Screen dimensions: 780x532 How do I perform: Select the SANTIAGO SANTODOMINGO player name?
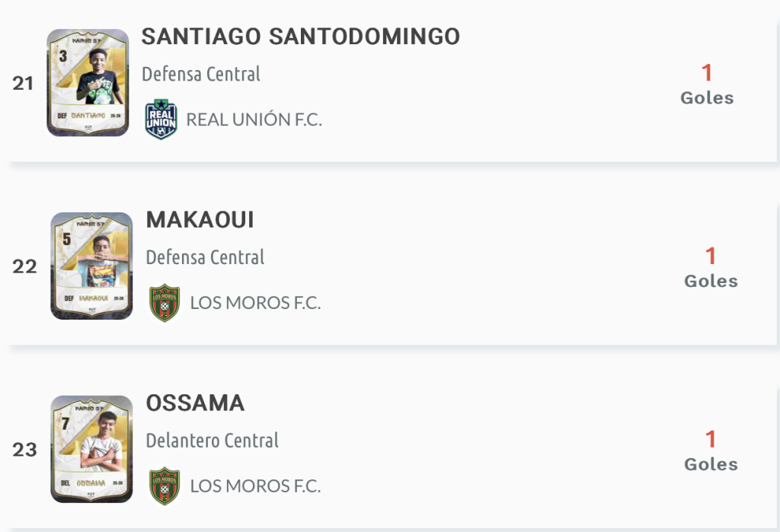click(x=301, y=37)
